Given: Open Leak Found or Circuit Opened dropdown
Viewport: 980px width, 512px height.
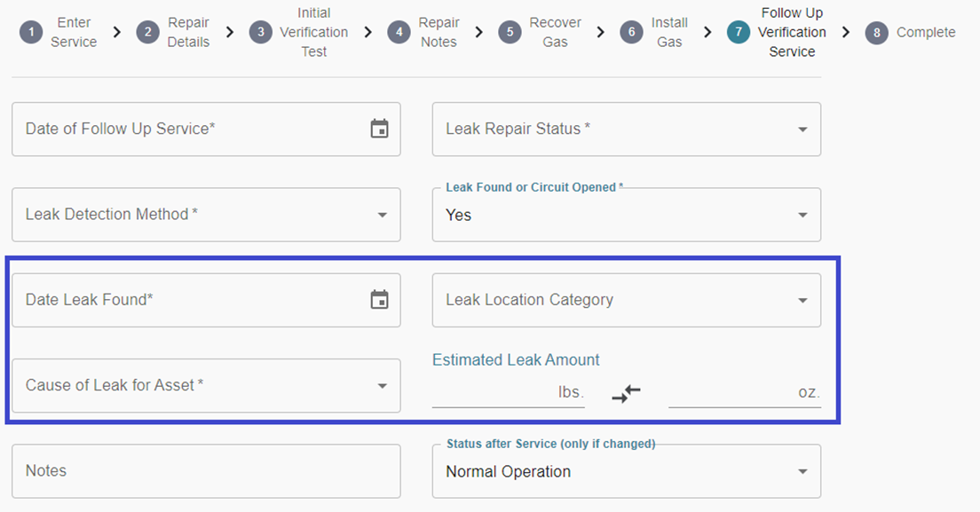Looking at the screenshot, I should (626, 215).
